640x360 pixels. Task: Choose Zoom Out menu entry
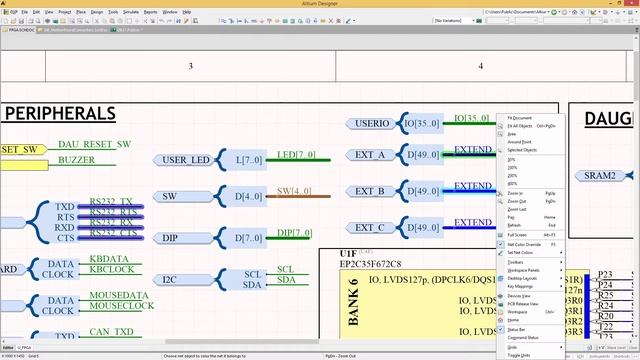[x=531, y=201]
